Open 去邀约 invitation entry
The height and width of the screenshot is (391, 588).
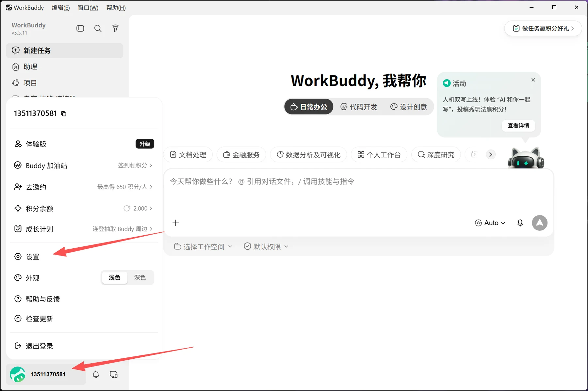coord(84,187)
